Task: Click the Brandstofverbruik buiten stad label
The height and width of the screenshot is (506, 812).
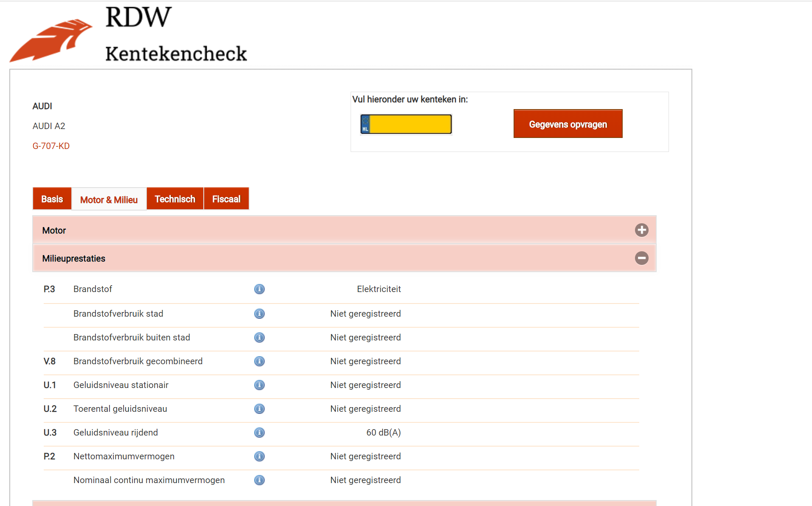Action: click(x=132, y=337)
